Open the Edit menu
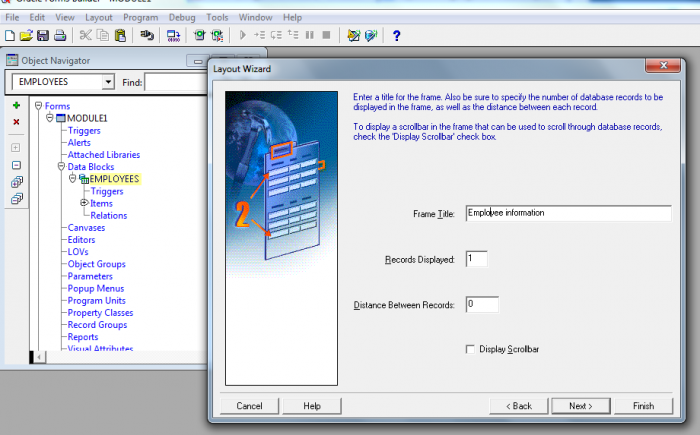The image size is (700, 435). (x=37, y=17)
